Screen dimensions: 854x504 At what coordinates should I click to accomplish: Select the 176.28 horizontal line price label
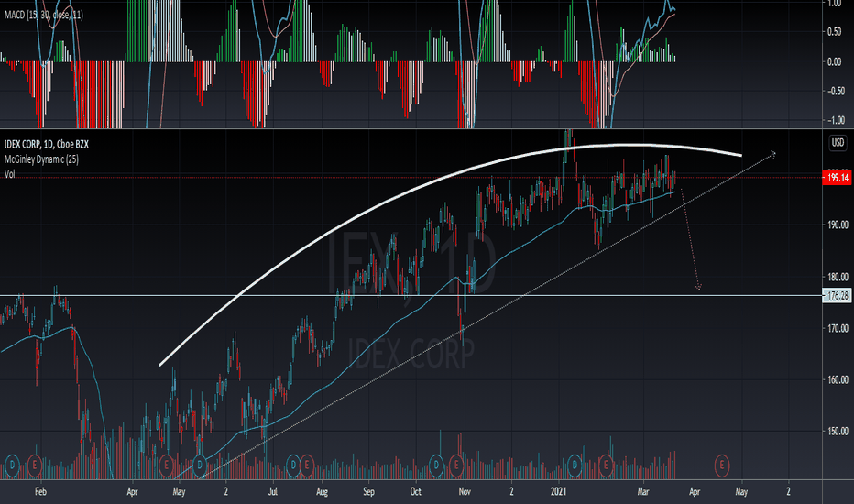click(x=838, y=296)
